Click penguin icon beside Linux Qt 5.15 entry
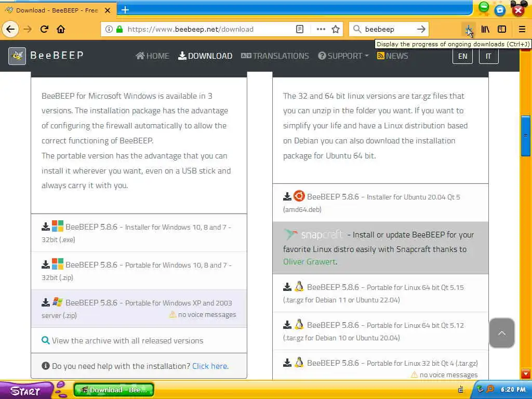Image resolution: width=532 pixels, height=399 pixels. (x=299, y=287)
